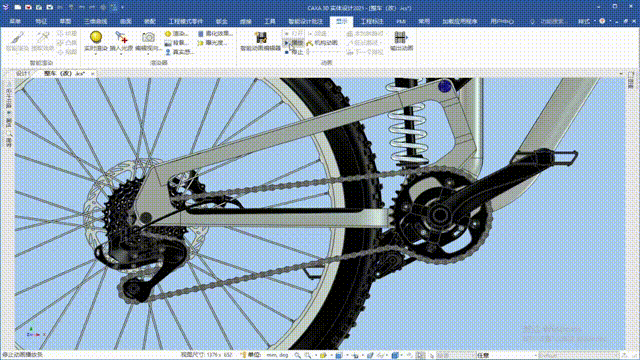This screenshot has width=640, height=360.
Task: Click the 背景 image icon in ribbon
Action: click(x=168, y=43)
